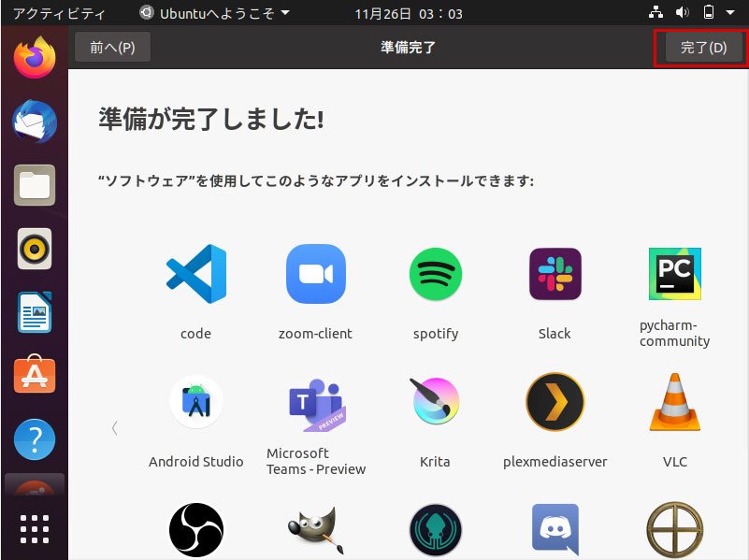This screenshot has height=560, width=749.
Task: Open the system menu dropdown arrow
Action: pos(730,13)
